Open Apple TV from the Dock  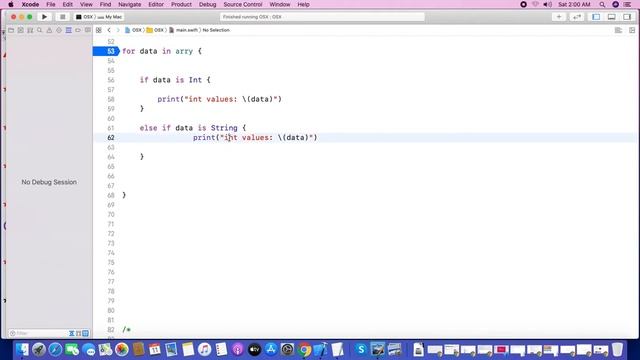[x=254, y=350]
